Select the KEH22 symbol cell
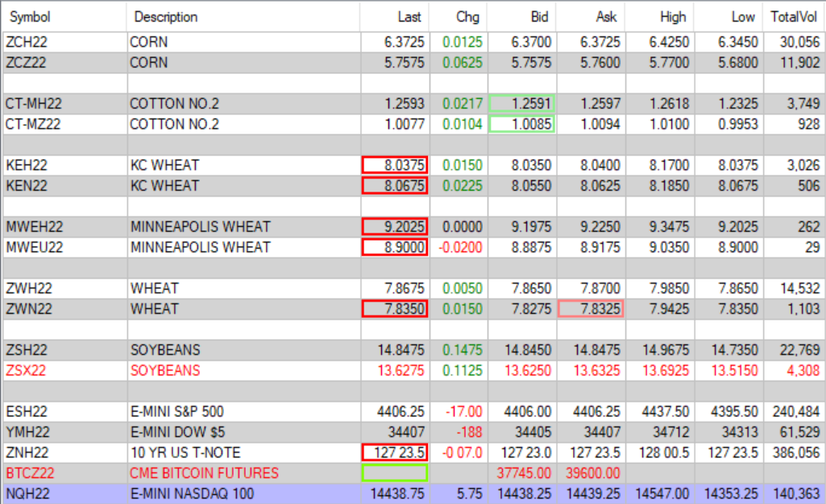 coord(64,165)
